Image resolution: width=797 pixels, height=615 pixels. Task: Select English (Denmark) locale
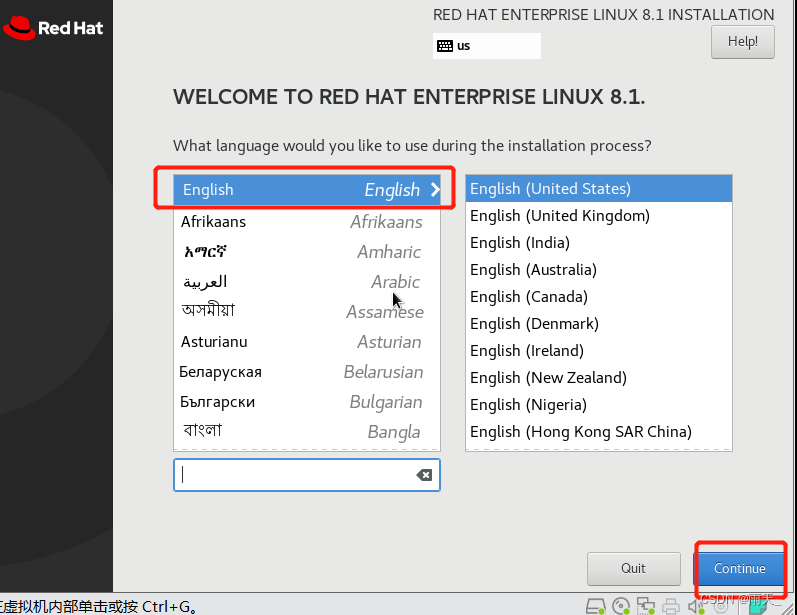[599, 323]
